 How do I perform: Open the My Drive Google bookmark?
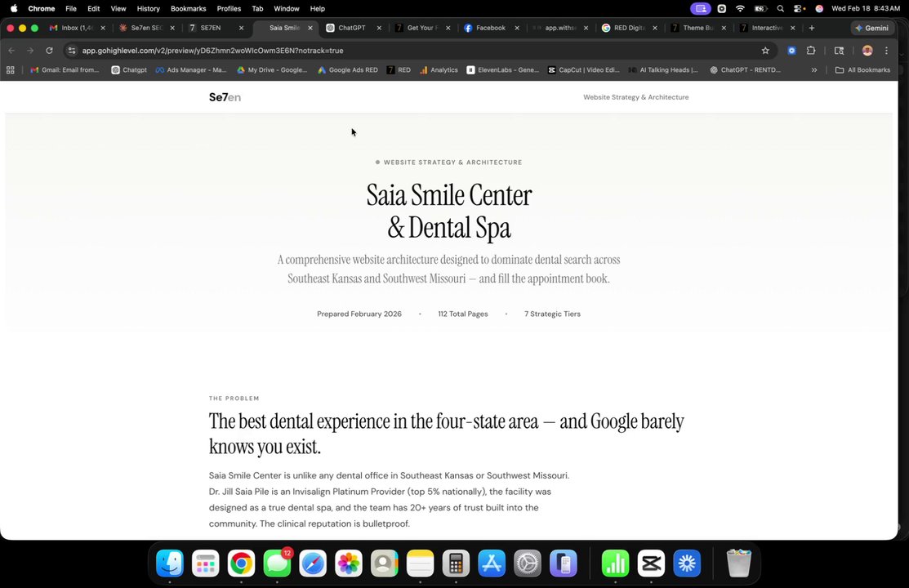(x=273, y=70)
